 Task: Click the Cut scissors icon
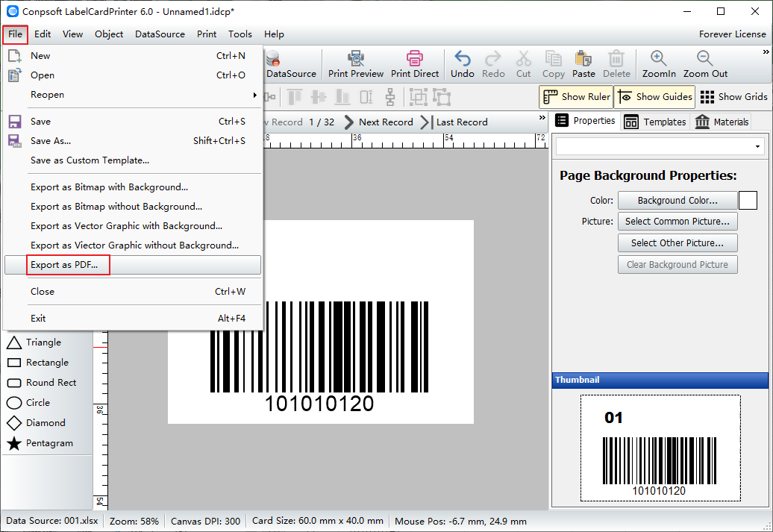tap(524, 58)
